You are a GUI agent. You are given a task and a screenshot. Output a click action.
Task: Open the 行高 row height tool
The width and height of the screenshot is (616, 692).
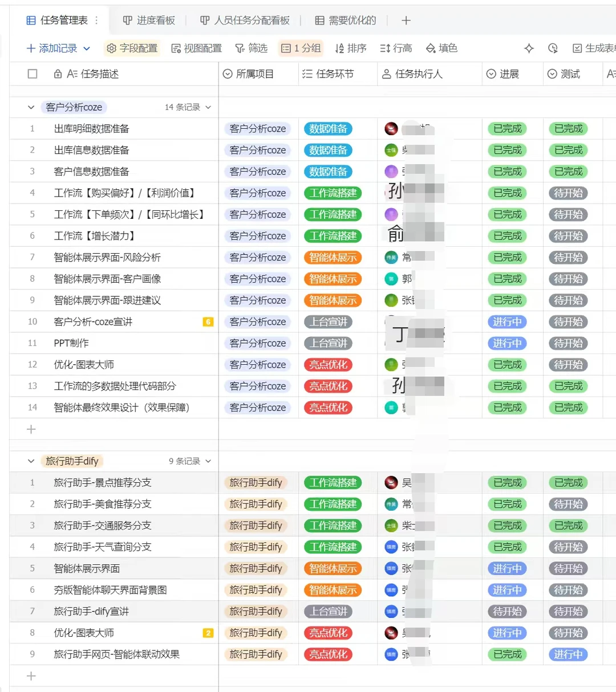pos(396,48)
